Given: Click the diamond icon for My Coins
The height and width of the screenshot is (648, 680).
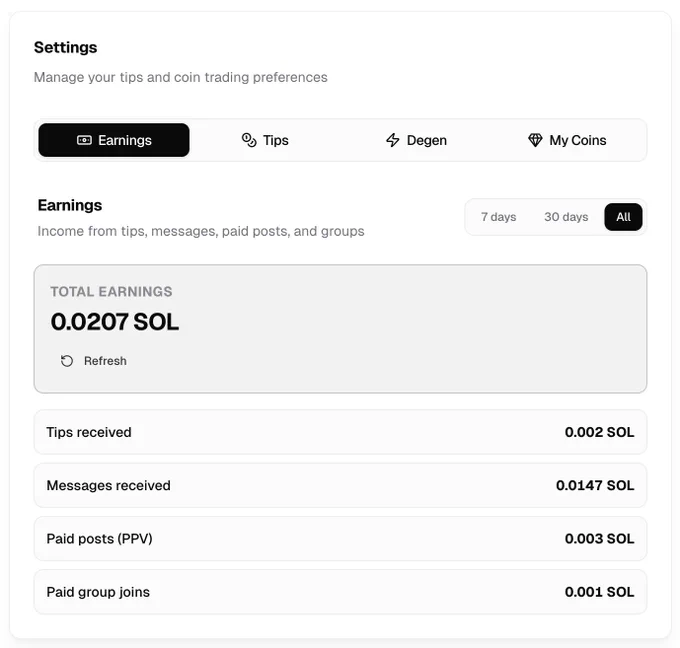Looking at the screenshot, I should click(x=535, y=140).
